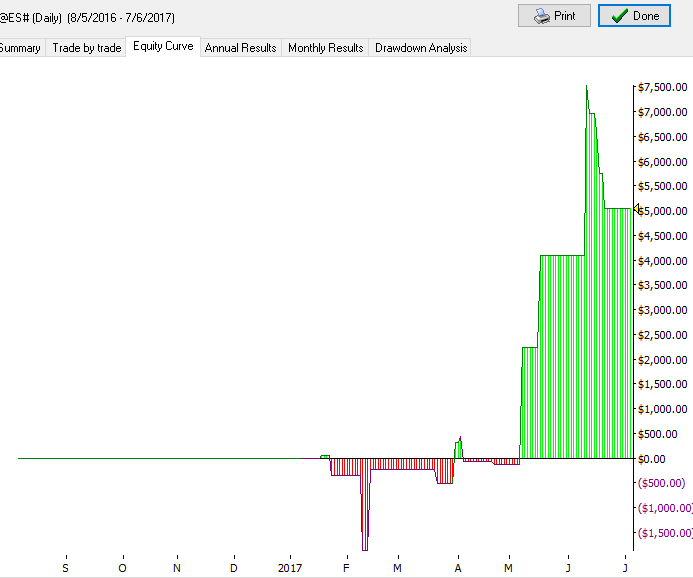The image size is (693, 578).
Task: Click the $2,000.00 axis label
Action: tap(663, 360)
